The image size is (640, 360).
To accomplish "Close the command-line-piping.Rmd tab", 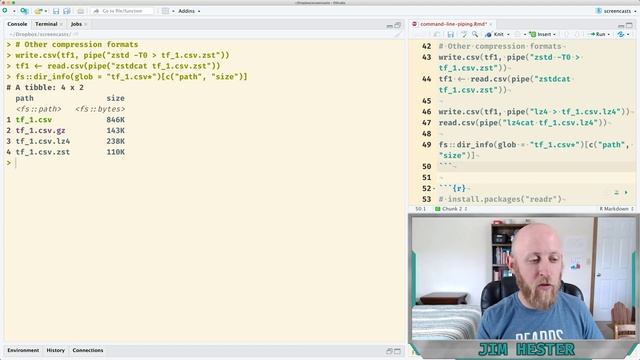I will pyautogui.click(x=491, y=24).
